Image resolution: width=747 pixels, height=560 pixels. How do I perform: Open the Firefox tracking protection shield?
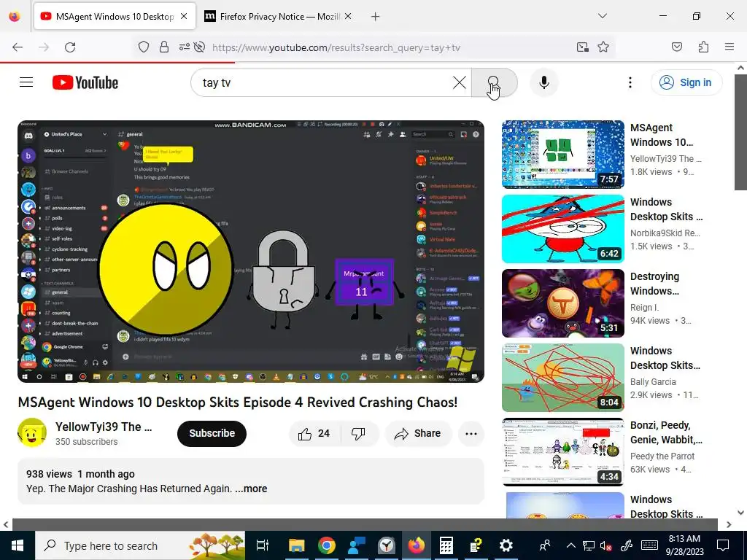(144, 47)
